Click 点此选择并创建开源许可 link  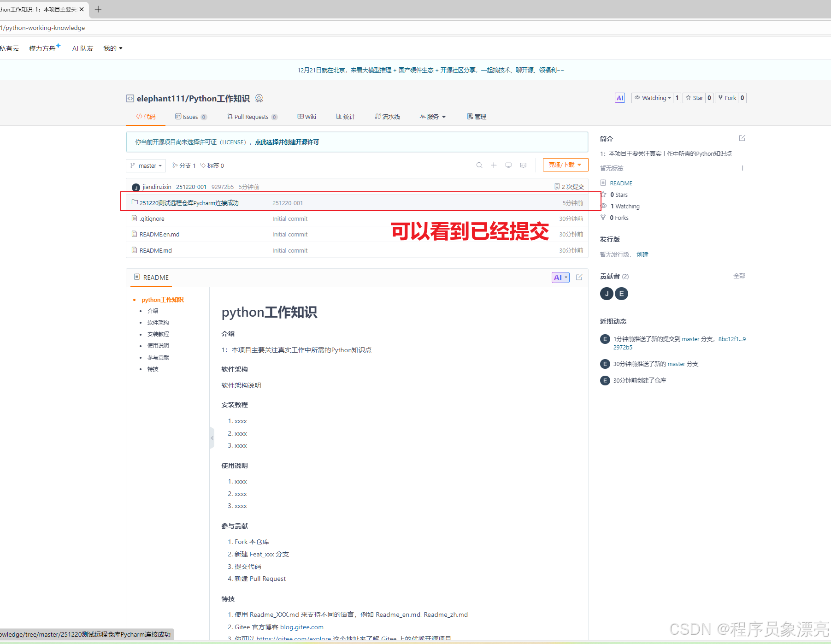pyautogui.click(x=287, y=142)
